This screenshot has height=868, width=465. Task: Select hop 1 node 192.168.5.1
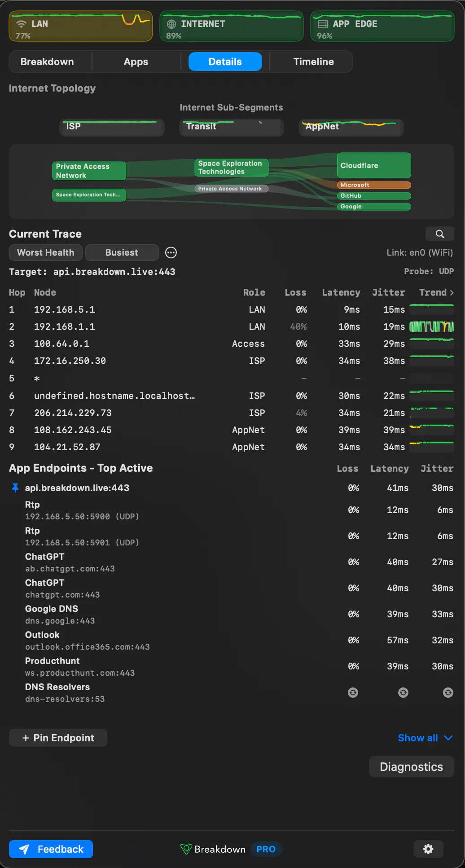pos(231,310)
